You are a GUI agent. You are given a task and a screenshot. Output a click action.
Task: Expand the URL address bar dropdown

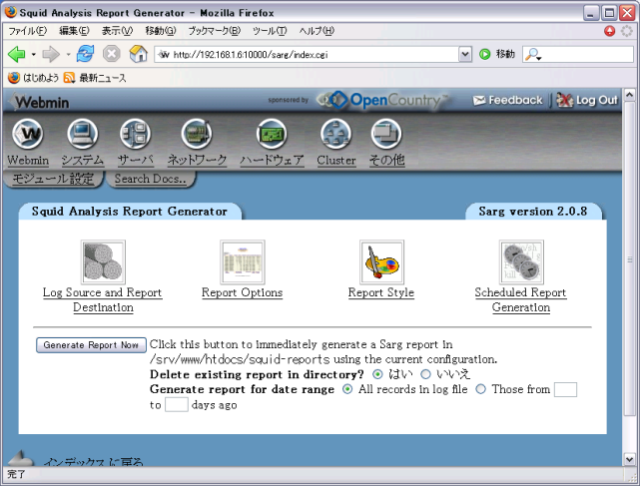464,54
